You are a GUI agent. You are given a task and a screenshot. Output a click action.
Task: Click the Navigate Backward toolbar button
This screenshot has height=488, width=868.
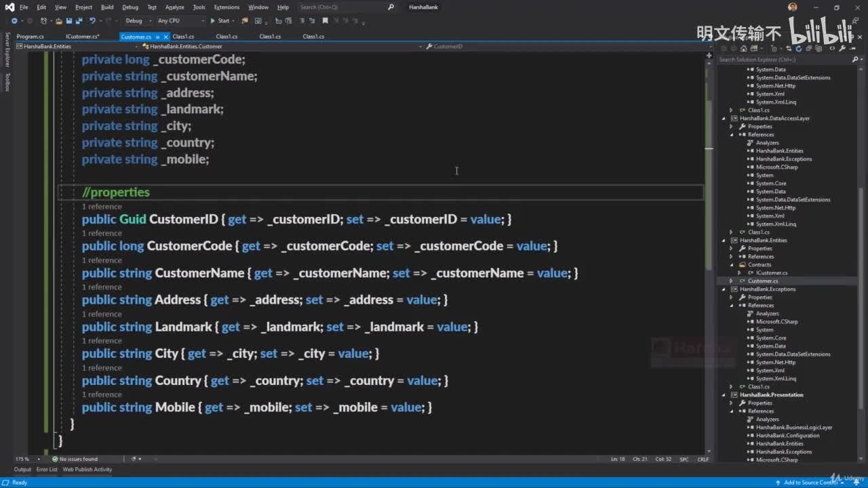tap(14, 21)
